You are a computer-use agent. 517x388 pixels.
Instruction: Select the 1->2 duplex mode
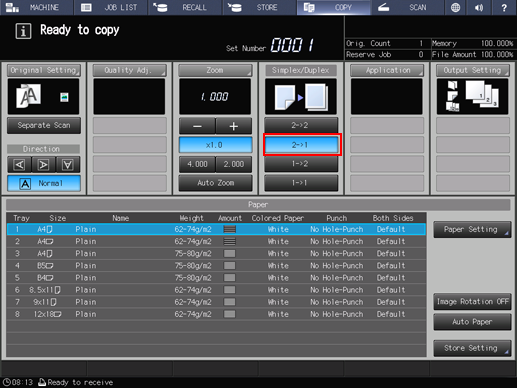(x=301, y=164)
